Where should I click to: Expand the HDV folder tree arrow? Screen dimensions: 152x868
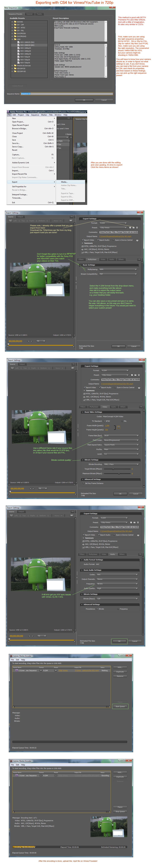pyautogui.click(x=12, y=39)
